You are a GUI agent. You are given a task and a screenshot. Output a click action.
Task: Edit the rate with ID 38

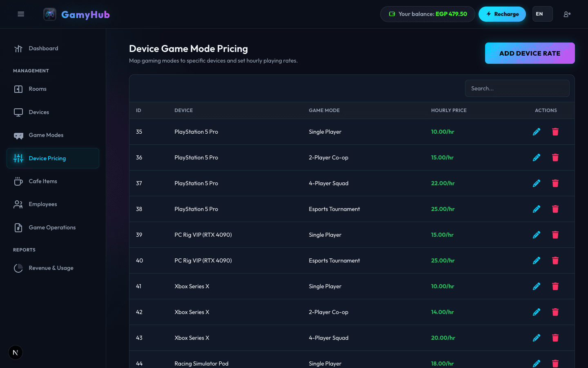point(537,209)
